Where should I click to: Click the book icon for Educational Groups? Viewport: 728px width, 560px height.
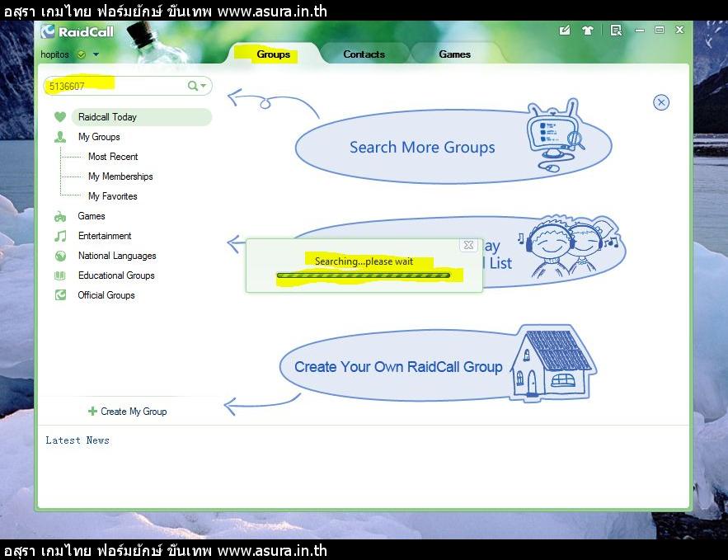(x=60, y=275)
